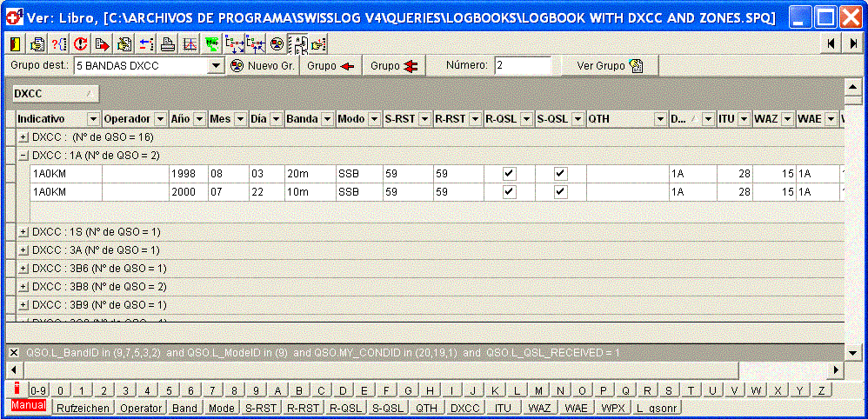Click the Nuevo Gr. button
Viewport: 868px width, 419px height.
pos(263,66)
